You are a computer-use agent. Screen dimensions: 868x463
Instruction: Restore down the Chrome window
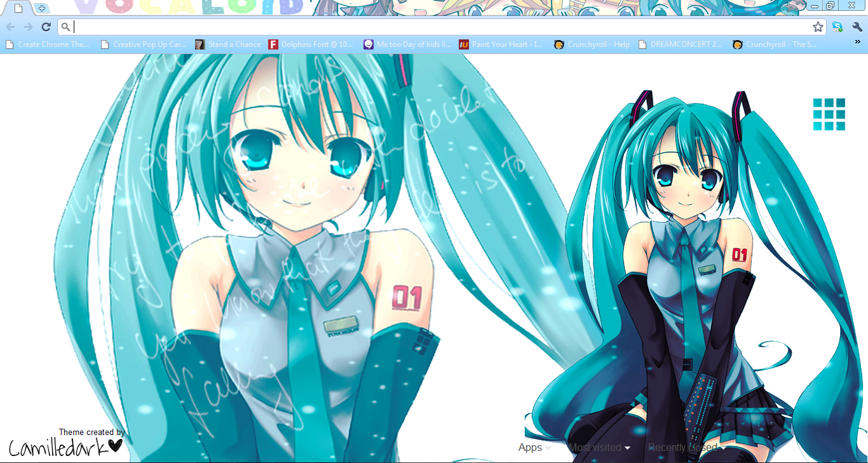click(830, 6)
